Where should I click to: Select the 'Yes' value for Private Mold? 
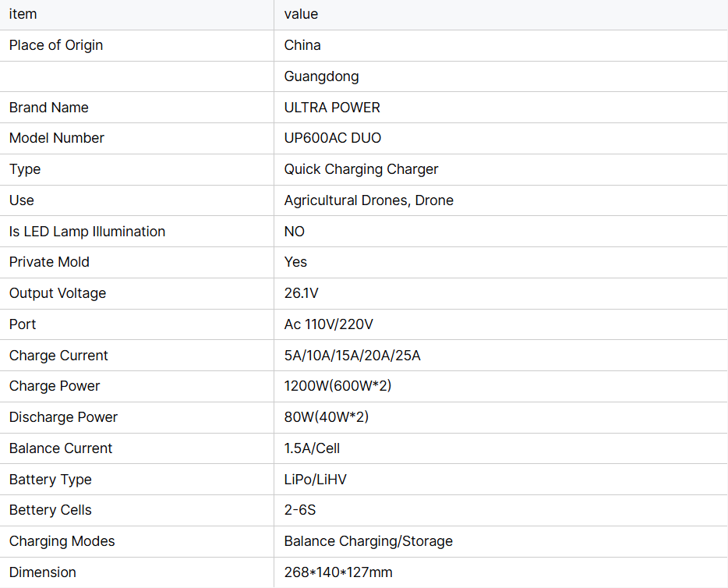point(295,262)
